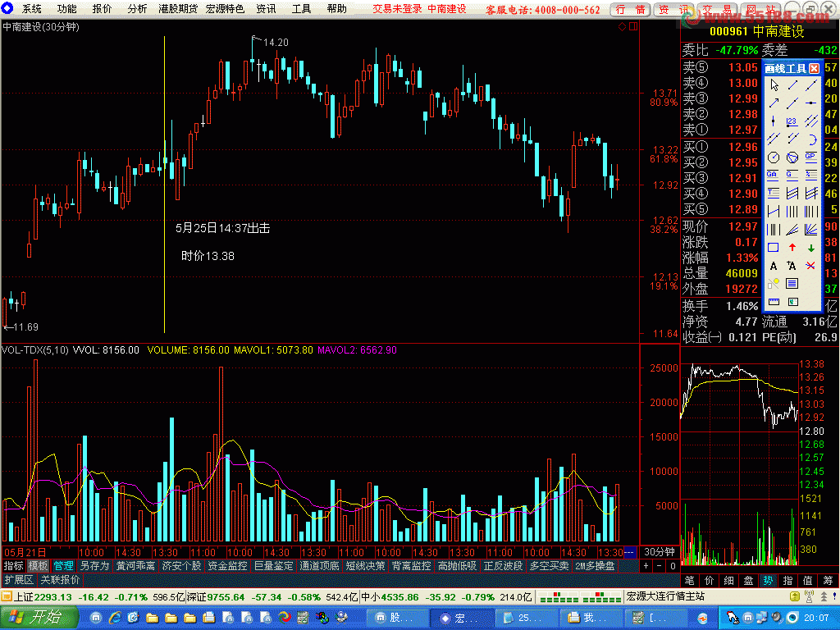Select the rectangle drawing tool
This screenshot has height=630, width=840.
(x=774, y=248)
